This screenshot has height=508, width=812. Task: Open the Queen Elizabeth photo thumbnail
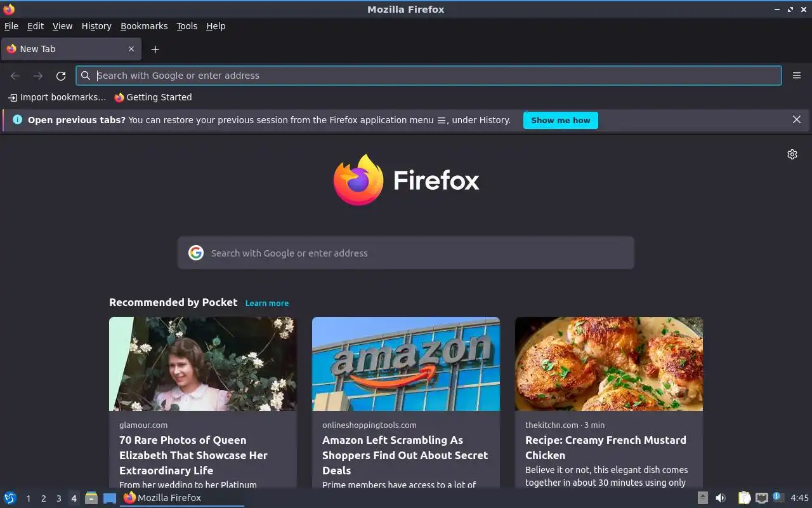(203, 364)
